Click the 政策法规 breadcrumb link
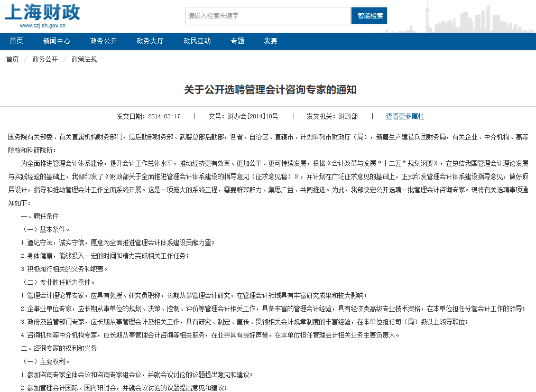 coord(85,59)
